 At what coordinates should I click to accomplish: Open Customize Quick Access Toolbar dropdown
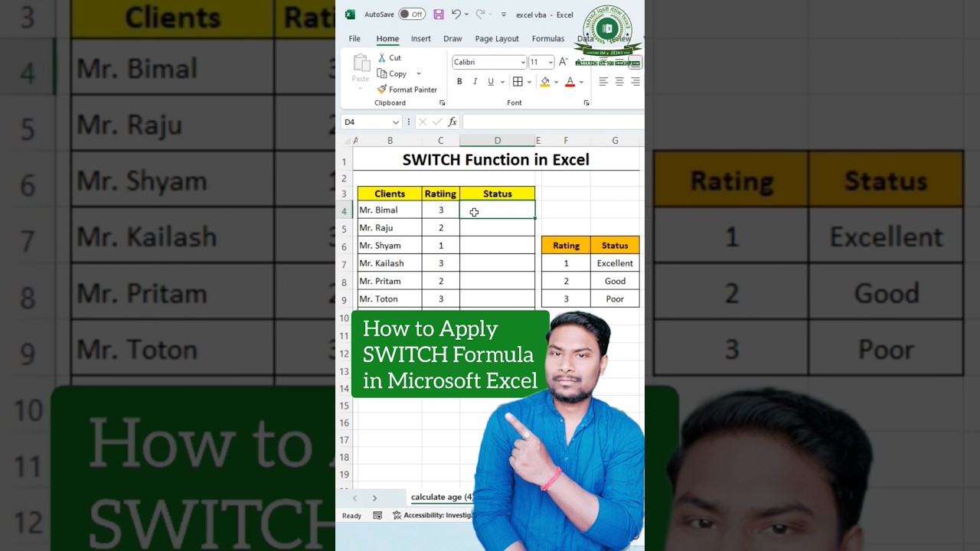pyautogui.click(x=503, y=15)
